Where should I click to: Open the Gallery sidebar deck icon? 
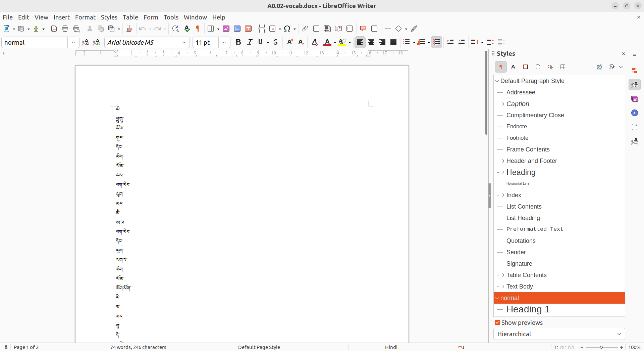coord(635,99)
